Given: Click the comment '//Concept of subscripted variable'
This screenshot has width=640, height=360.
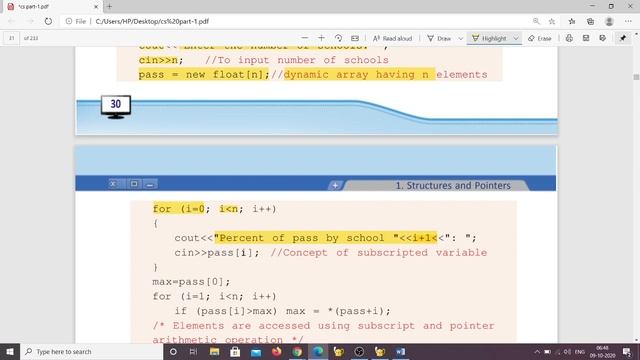Looking at the screenshot, I should point(378,253).
